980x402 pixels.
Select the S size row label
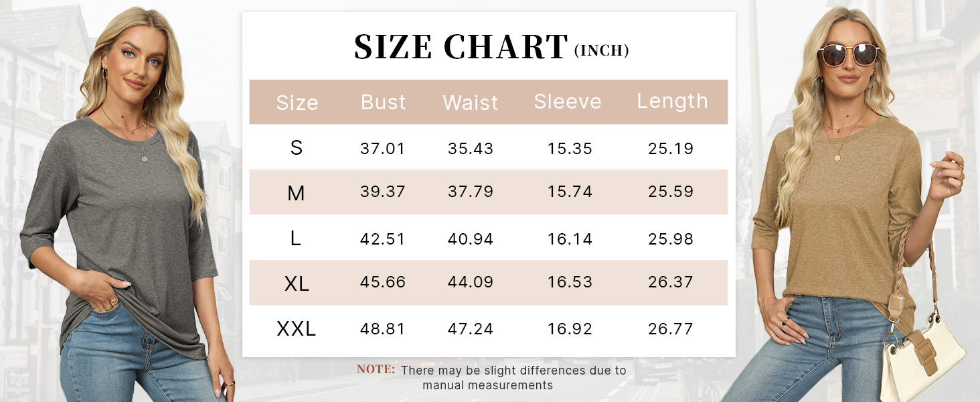297,148
